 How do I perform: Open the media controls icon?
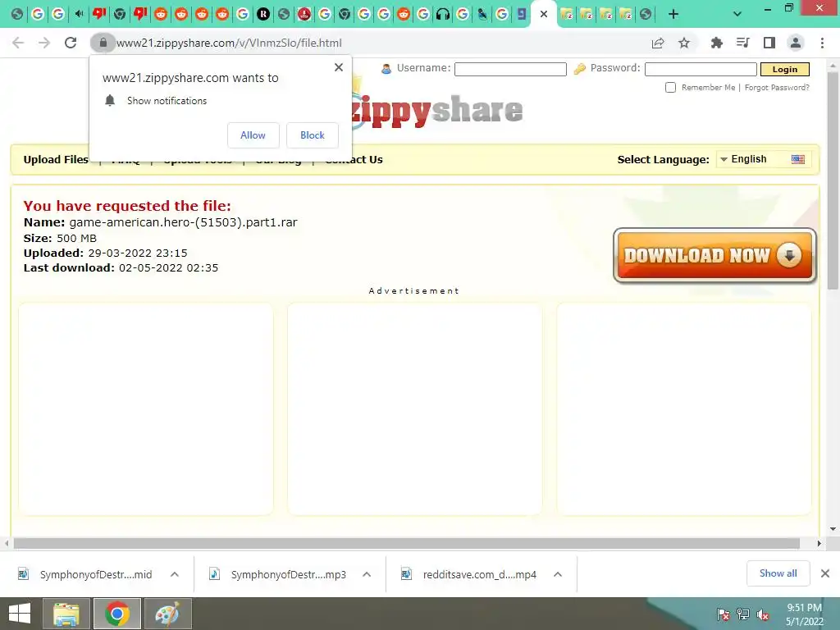[x=742, y=43]
